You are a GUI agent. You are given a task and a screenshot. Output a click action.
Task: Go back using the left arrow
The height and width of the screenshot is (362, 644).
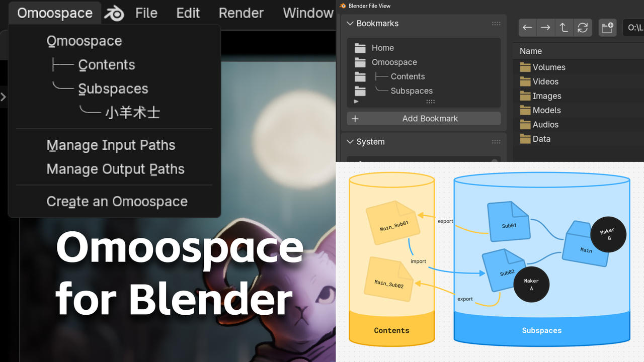pyautogui.click(x=527, y=28)
